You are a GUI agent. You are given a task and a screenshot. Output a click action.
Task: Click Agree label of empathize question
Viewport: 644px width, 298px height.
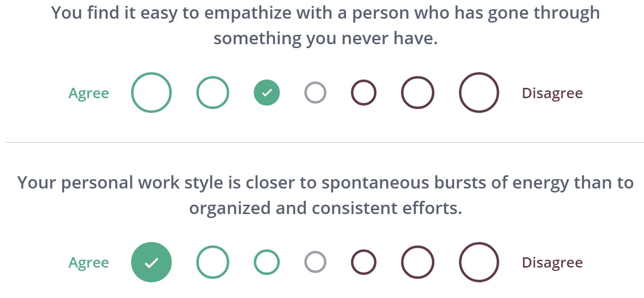click(x=89, y=93)
